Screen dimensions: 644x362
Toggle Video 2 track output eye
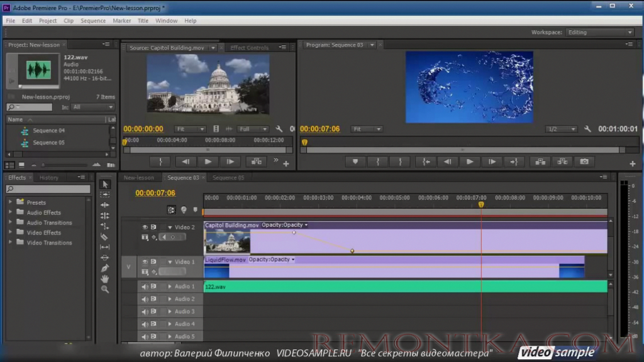coord(145,227)
